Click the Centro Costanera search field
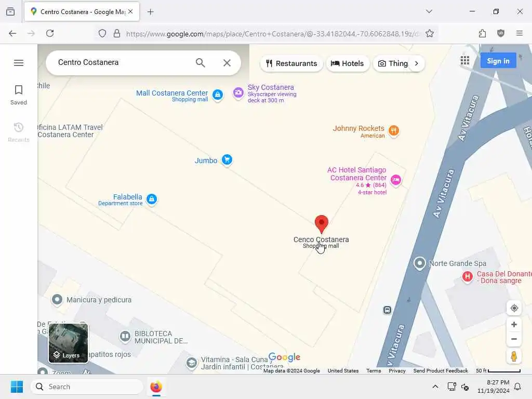 pyautogui.click(x=122, y=63)
